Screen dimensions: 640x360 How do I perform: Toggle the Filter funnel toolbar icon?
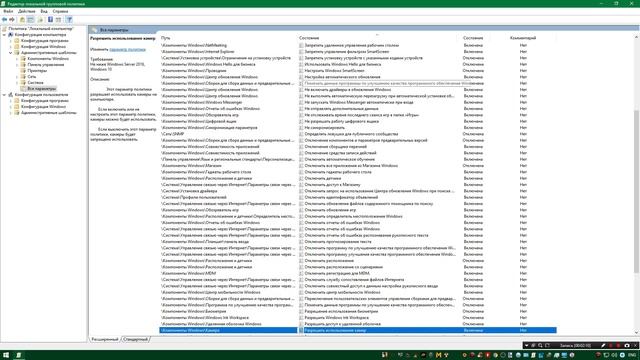[x=69, y=20]
